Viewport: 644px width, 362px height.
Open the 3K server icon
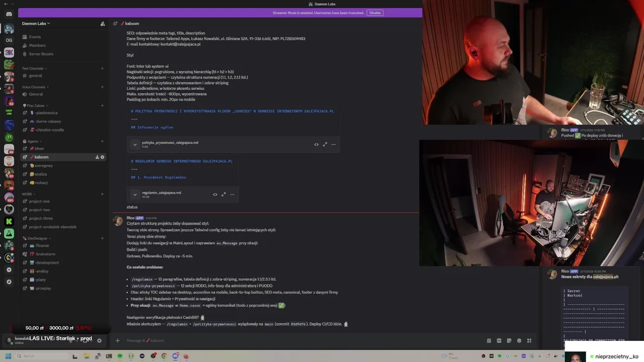coord(9,52)
